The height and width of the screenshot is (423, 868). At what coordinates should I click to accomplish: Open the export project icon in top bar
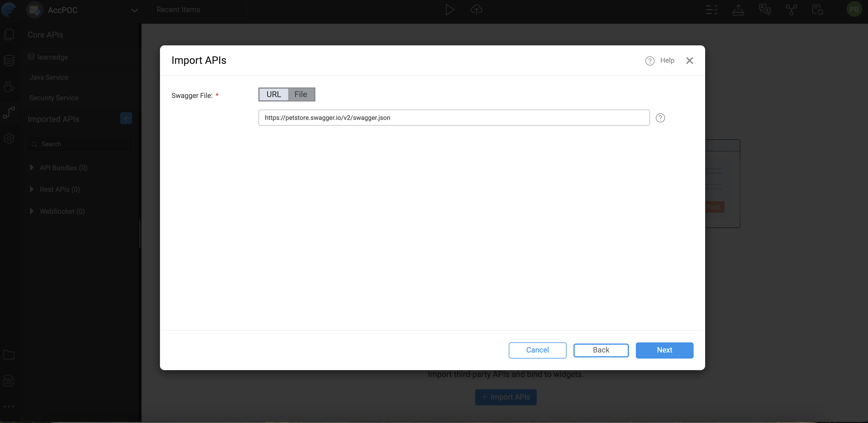(738, 10)
